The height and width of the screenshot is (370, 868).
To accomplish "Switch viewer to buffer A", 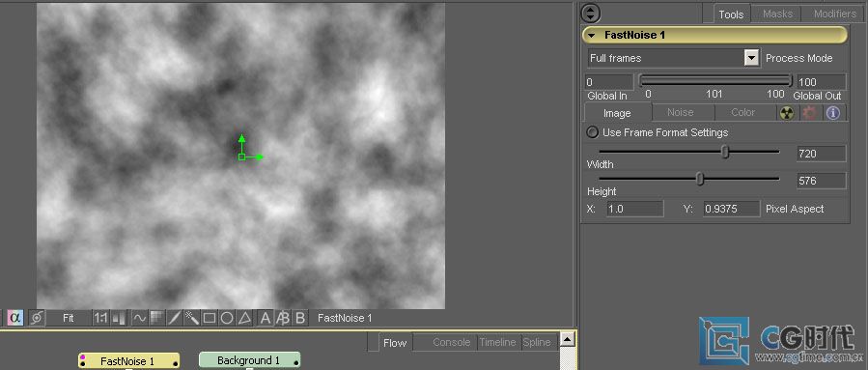I will pyautogui.click(x=266, y=318).
